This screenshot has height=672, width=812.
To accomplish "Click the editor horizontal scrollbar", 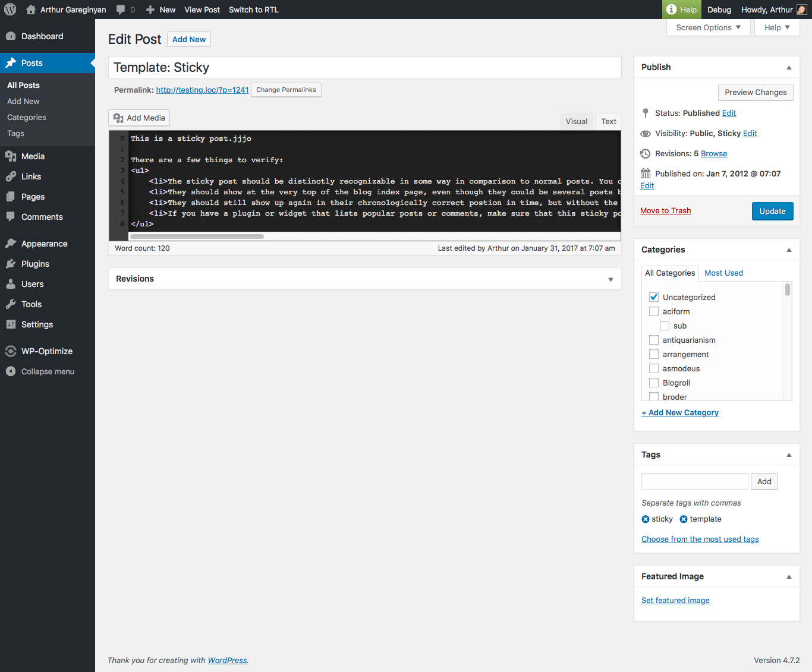I will (x=197, y=236).
